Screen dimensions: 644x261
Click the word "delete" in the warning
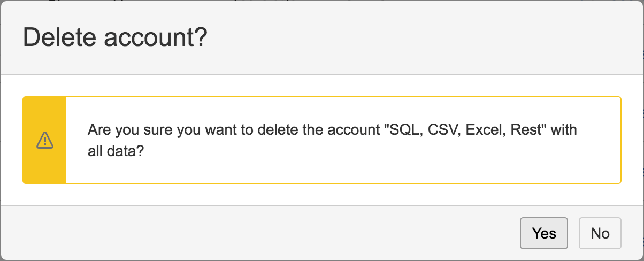(x=277, y=130)
